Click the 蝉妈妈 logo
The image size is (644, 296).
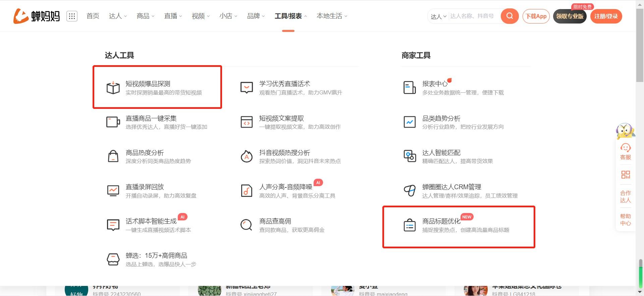pyautogui.click(x=37, y=16)
